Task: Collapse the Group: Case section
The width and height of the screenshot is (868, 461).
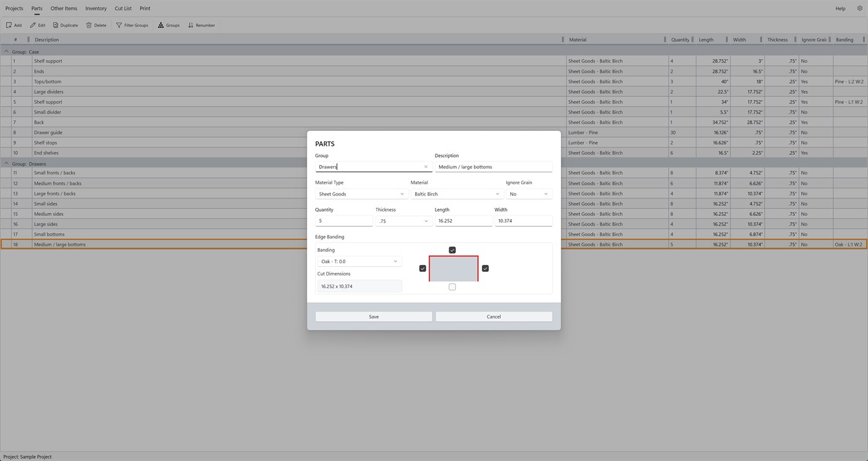Action: point(6,51)
